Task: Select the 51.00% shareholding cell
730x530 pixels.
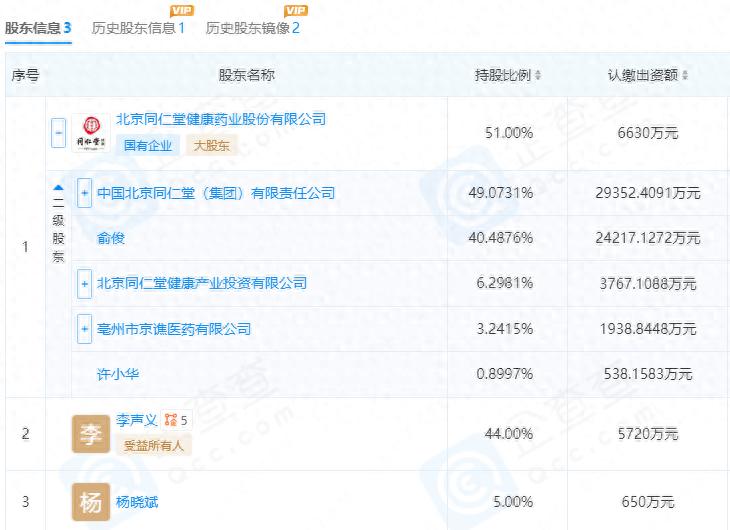Action: coord(509,133)
